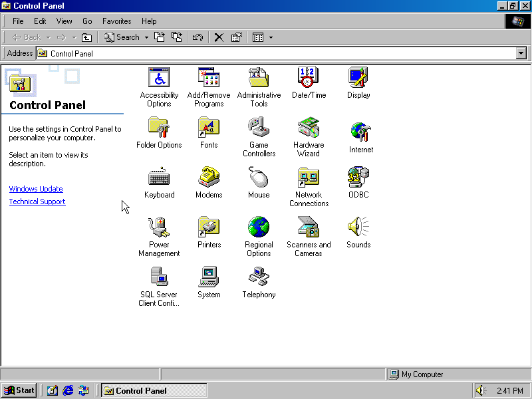Image resolution: width=532 pixels, height=399 pixels.
Task: Open the File menu
Action: [x=18, y=21]
